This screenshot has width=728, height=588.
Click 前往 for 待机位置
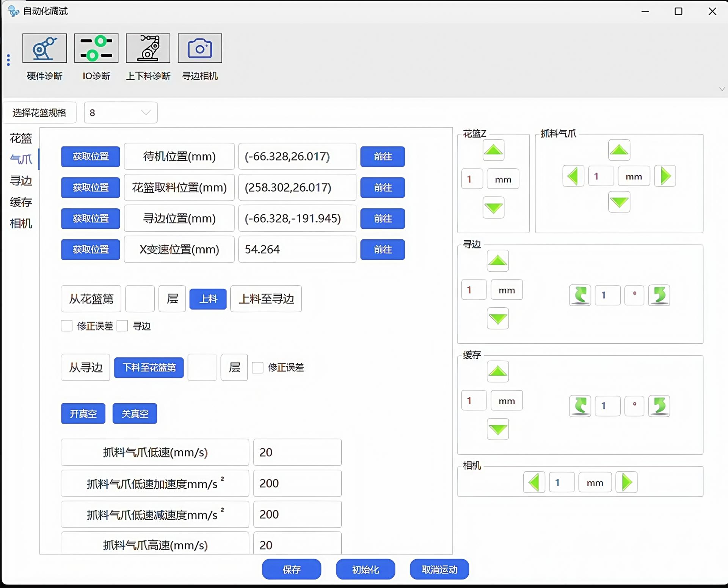382,157
